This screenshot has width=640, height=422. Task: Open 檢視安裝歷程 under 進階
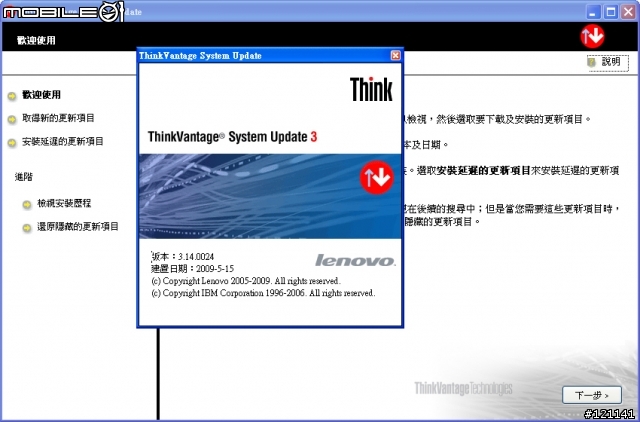click(x=64, y=203)
